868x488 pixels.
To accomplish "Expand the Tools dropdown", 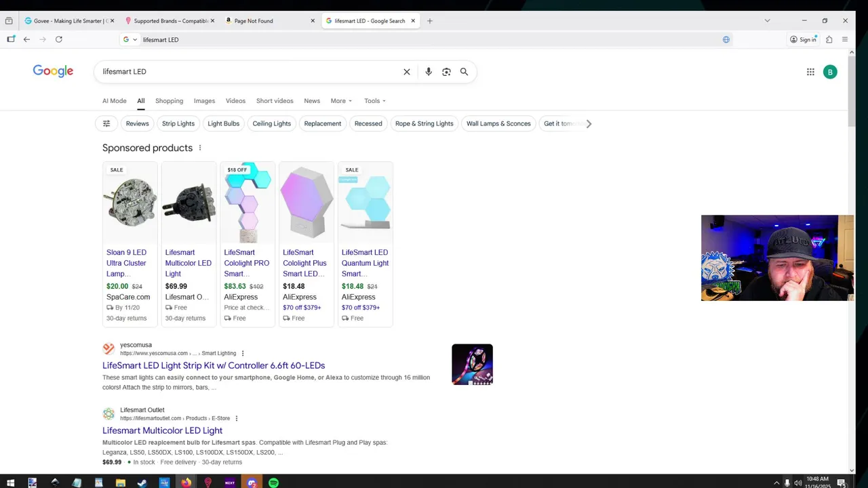I will (375, 101).
